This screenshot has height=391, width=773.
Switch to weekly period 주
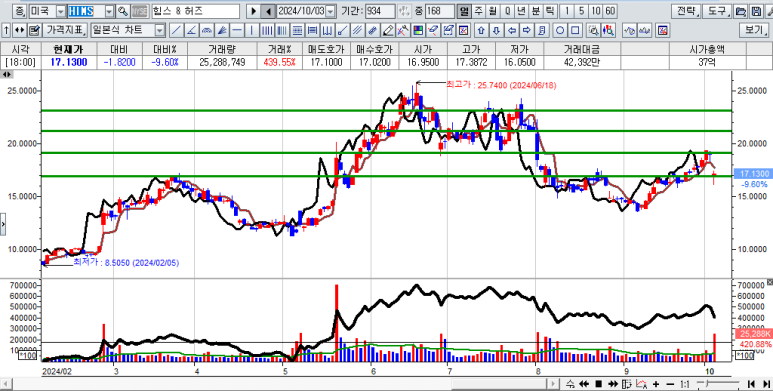click(478, 11)
